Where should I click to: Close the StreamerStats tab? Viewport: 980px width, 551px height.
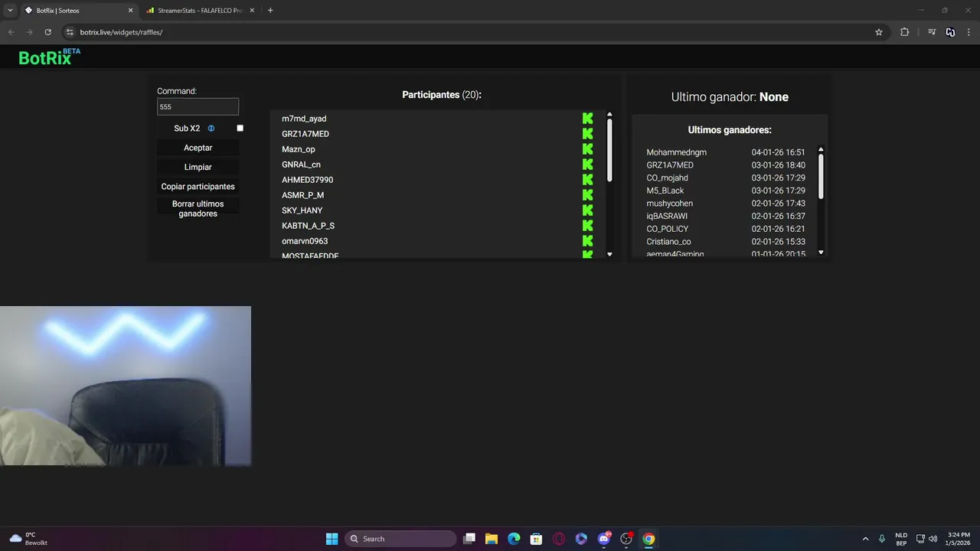tap(253, 11)
